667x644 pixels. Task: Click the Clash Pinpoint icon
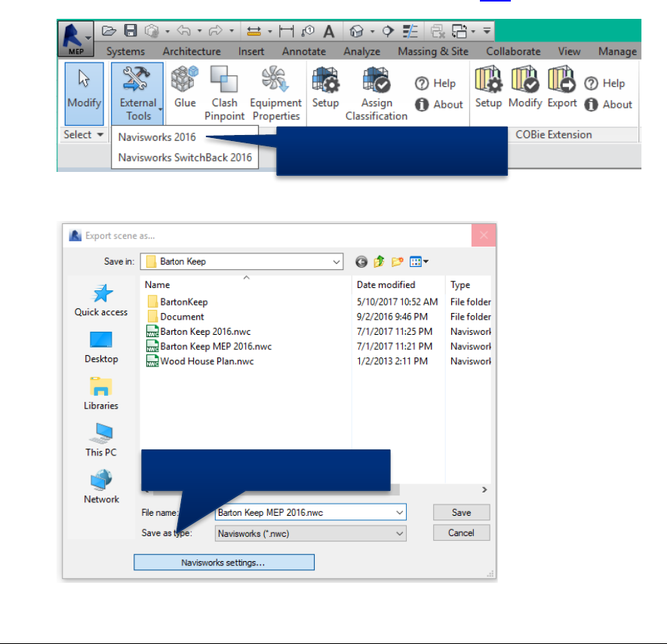(224, 94)
